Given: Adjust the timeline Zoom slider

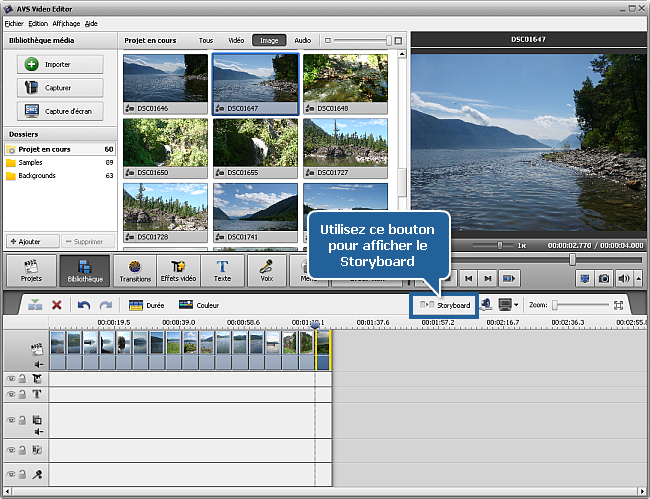Looking at the screenshot, I should pyautogui.click(x=556, y=305).
